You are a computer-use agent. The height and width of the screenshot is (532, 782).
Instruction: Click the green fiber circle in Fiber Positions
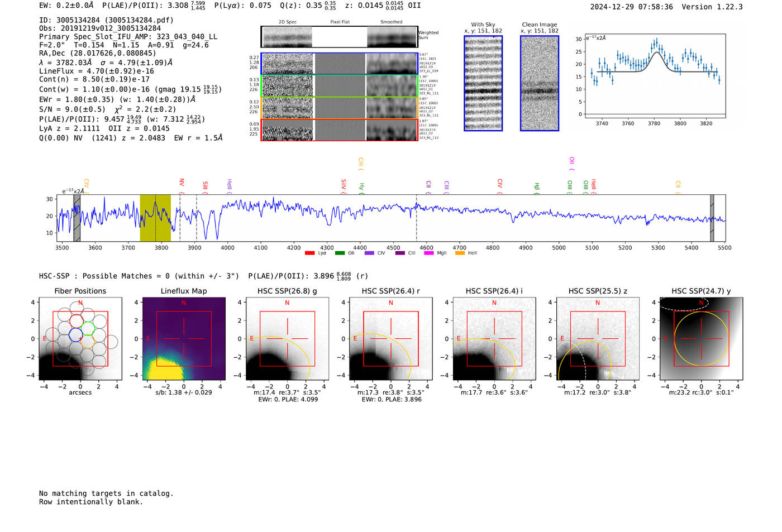coord(88,328)
